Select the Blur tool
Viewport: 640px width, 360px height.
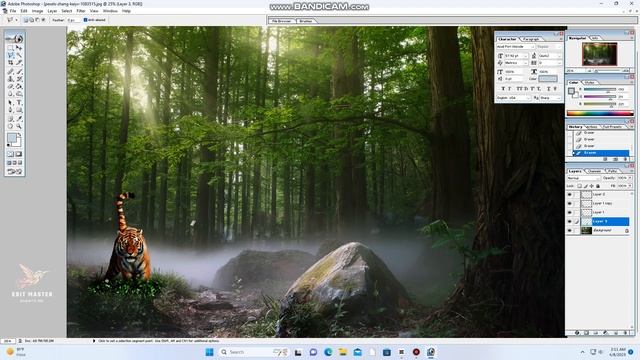tap(11, 94)
